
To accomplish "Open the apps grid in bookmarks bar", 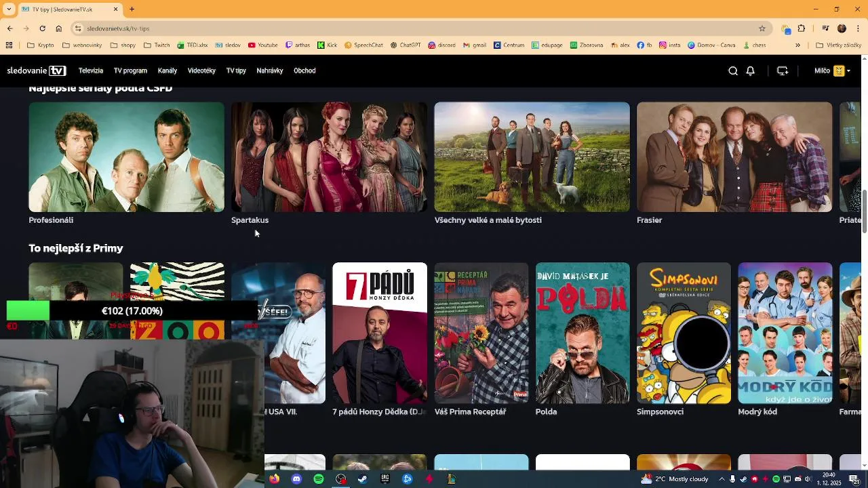I will pyautogui.click(x=9, y=45).
